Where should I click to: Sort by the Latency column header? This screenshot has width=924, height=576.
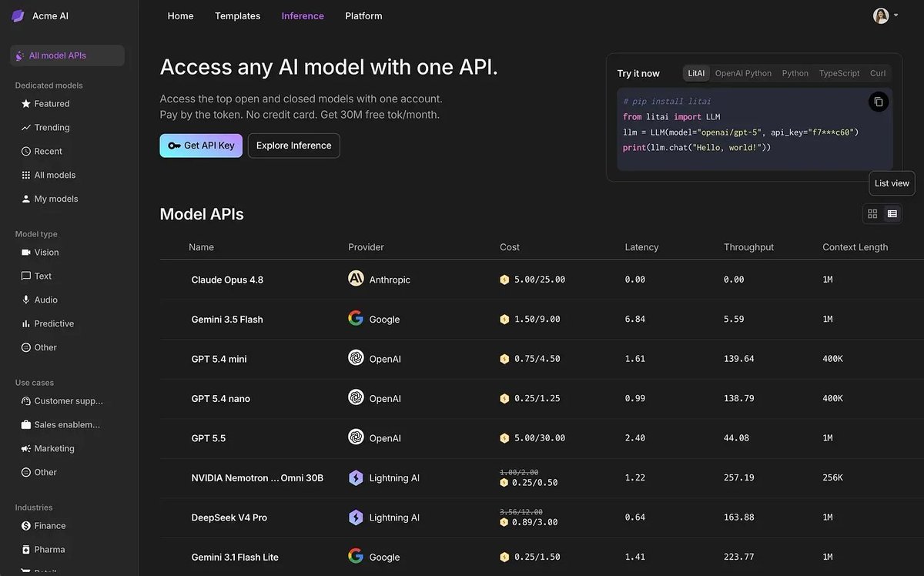point(641,247)
